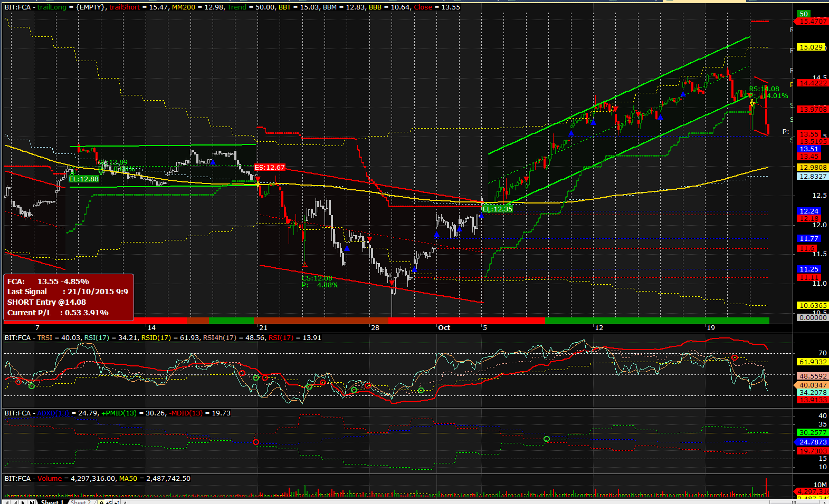Click the 12 marker on the date axis

pyautogui.click(x=599, y=327)
